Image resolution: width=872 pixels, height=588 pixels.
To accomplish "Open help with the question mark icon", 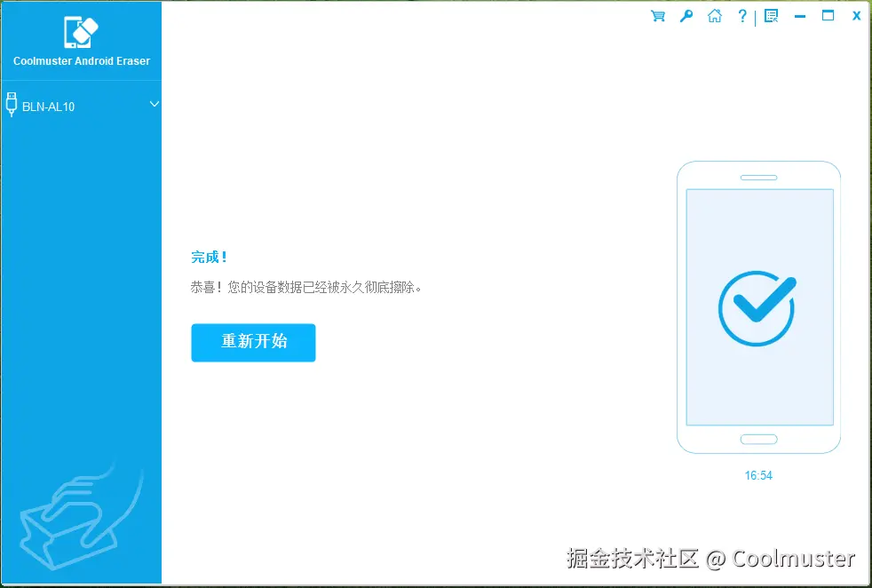I will point(742,15).
